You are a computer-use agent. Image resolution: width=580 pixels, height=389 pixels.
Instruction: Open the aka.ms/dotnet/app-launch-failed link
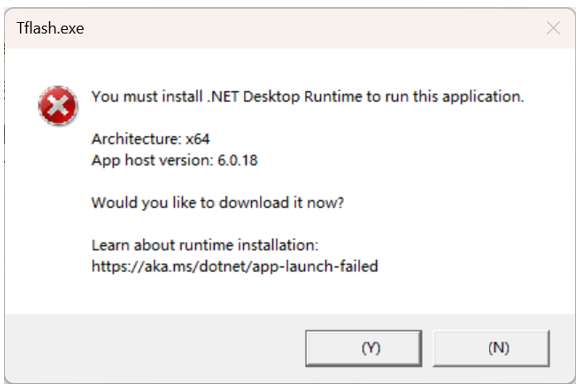pos(235,266)
